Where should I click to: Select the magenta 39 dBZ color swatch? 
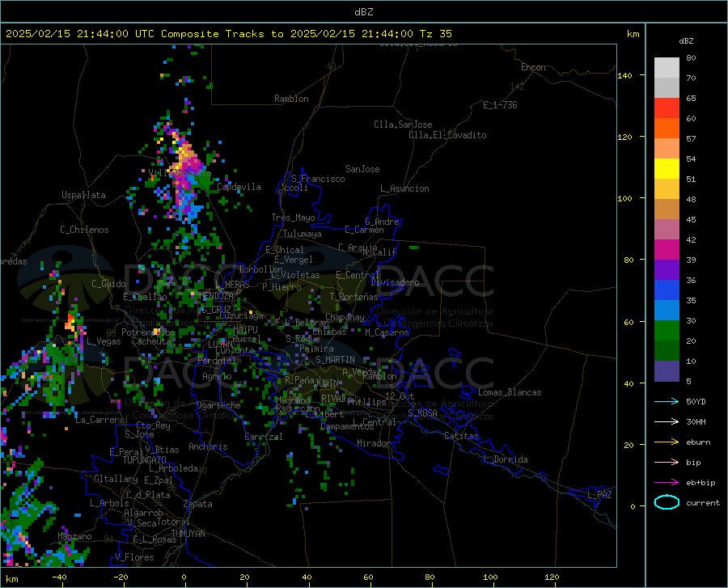(667, 250)
